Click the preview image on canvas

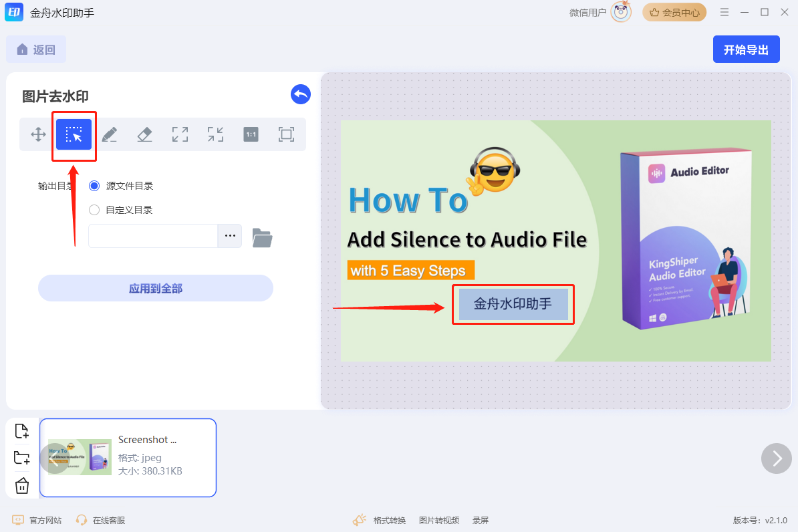pyautogui.click(x=556, y=241)
